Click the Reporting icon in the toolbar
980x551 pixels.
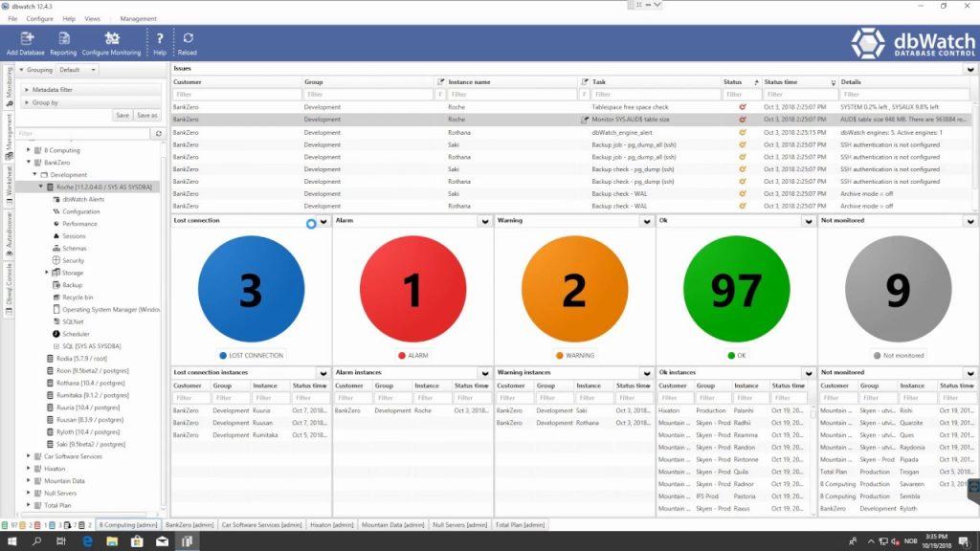pos(63,43)
